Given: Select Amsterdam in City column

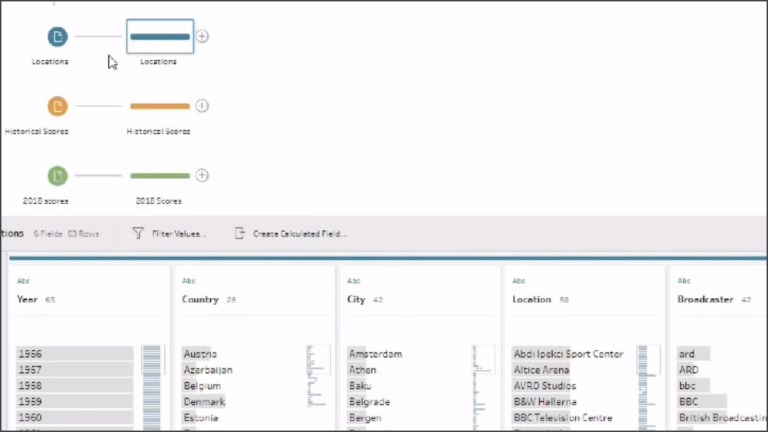Looking at the screenshot, I should (375, 354).
